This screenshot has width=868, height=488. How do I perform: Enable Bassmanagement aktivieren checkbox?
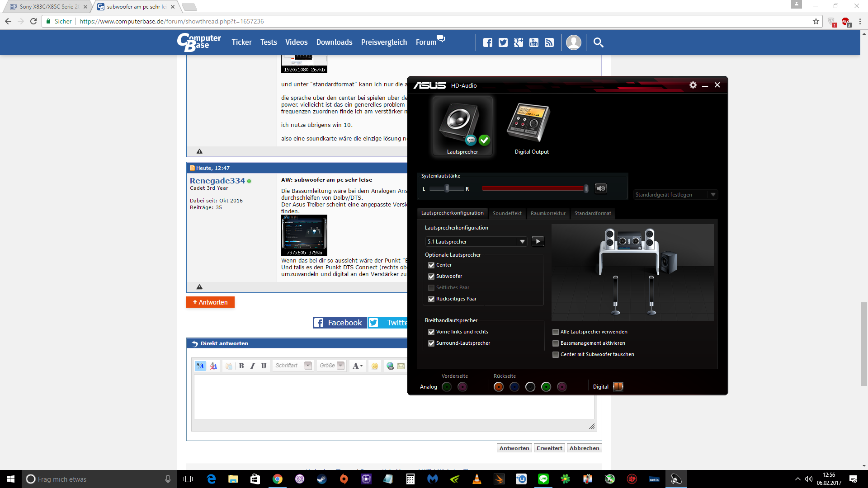(x=556, y=343)
